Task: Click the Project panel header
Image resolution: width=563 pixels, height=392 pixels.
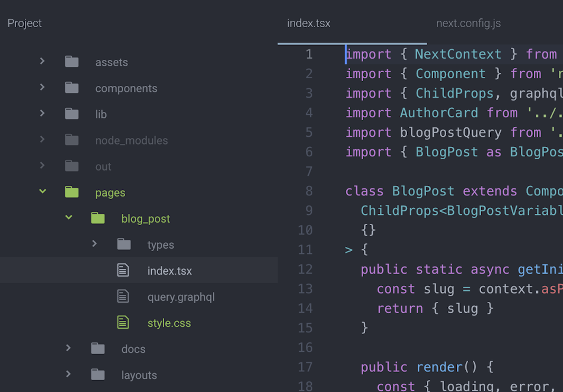Action: [x=24, y=23]
